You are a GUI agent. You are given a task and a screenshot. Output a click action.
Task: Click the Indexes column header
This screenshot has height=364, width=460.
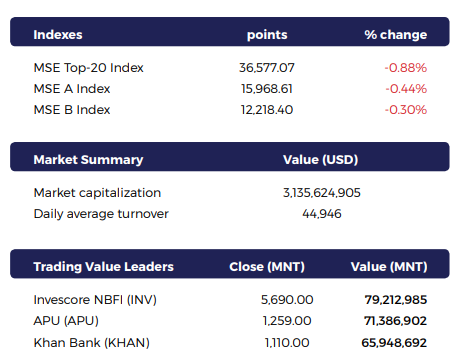(58, 35)
